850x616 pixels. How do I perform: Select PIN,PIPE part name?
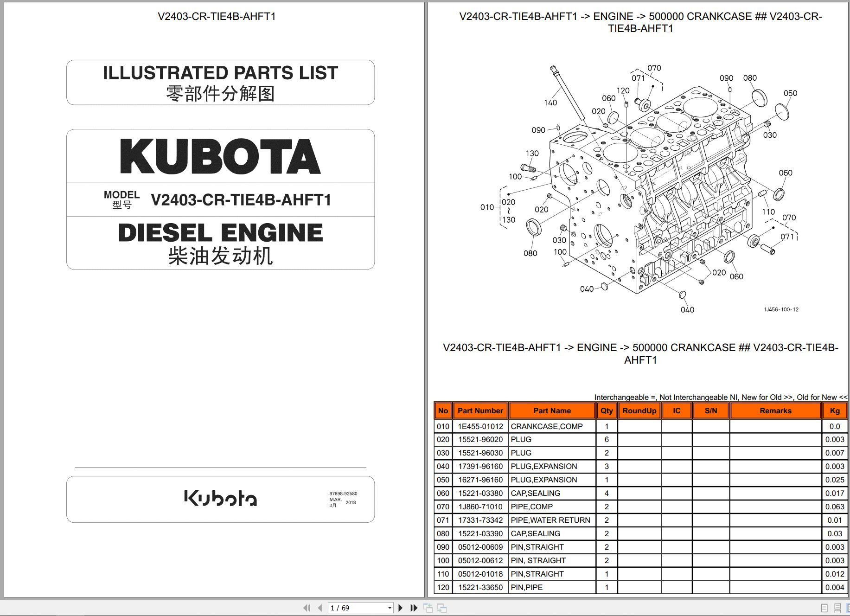(527, 587)
